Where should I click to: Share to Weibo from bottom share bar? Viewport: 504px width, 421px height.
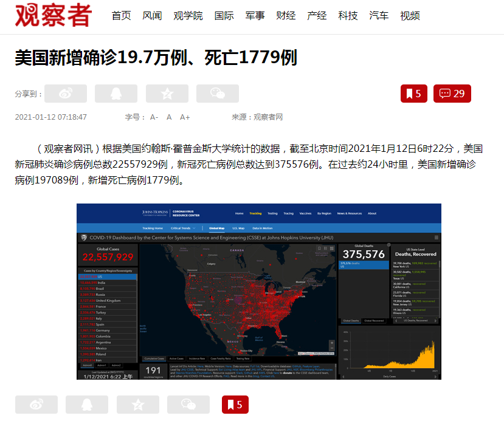(x=36, y=405)
